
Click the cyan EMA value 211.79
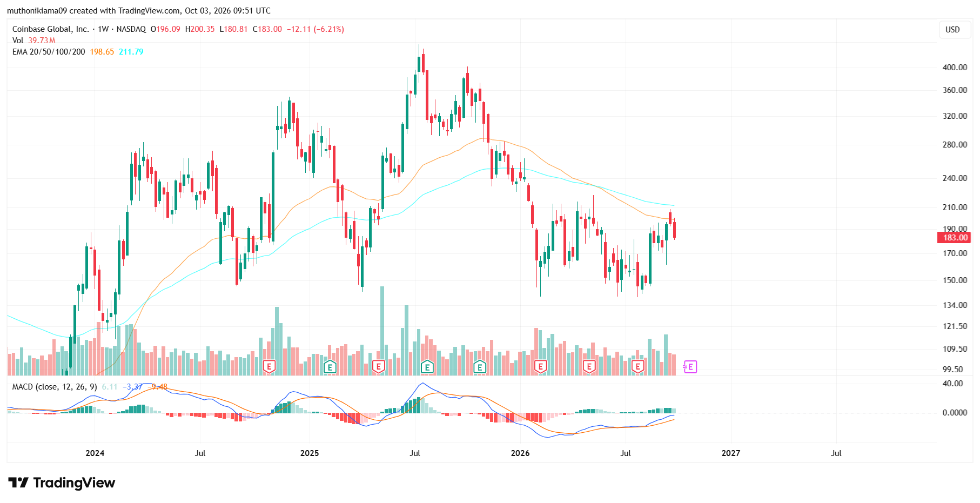(x=131, y=52)
